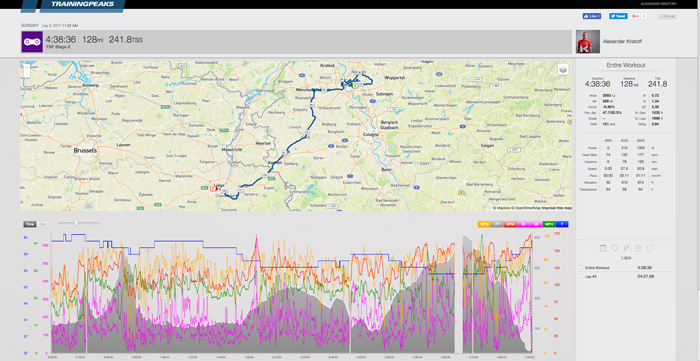Image resolution: width=700 pixels, height=361 pixels.
Task: Click the Tweet share button
Action: pos(618,16)
